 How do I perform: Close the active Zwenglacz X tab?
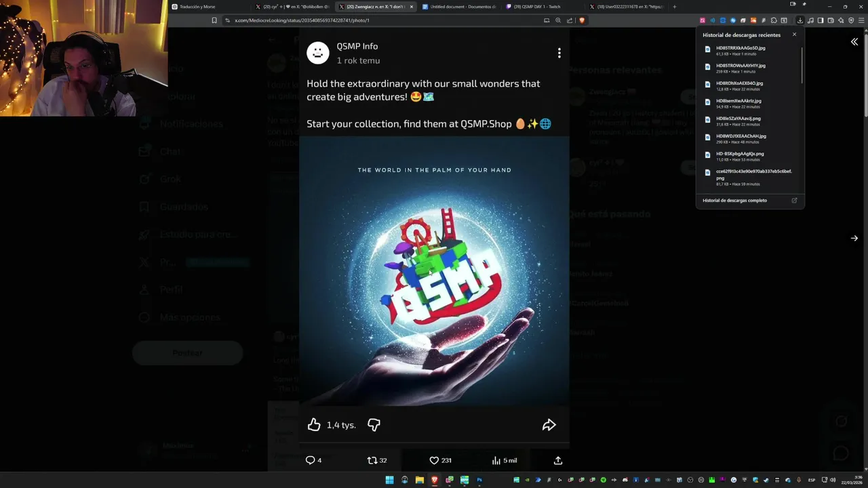(x=411, y=7)
